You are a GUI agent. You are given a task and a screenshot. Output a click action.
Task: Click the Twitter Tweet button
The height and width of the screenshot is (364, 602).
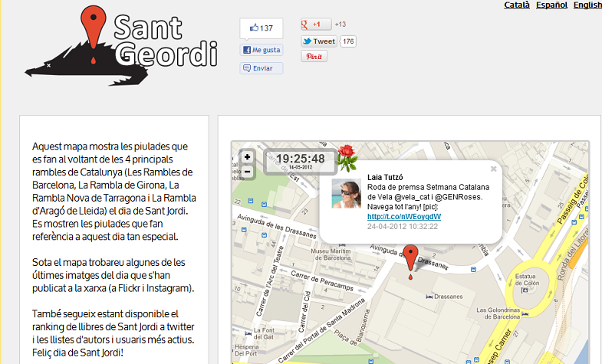319,41
